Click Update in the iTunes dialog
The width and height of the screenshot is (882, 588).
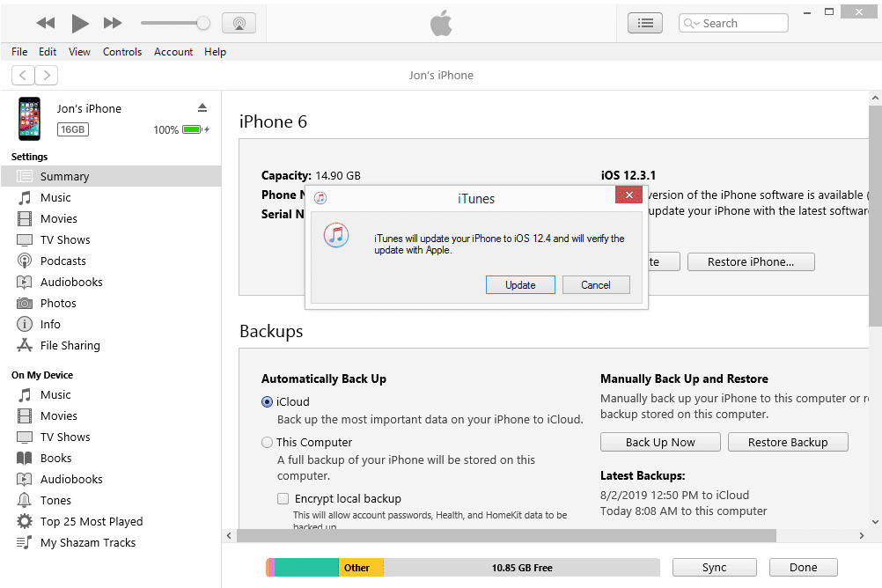(x=520, y=284)
